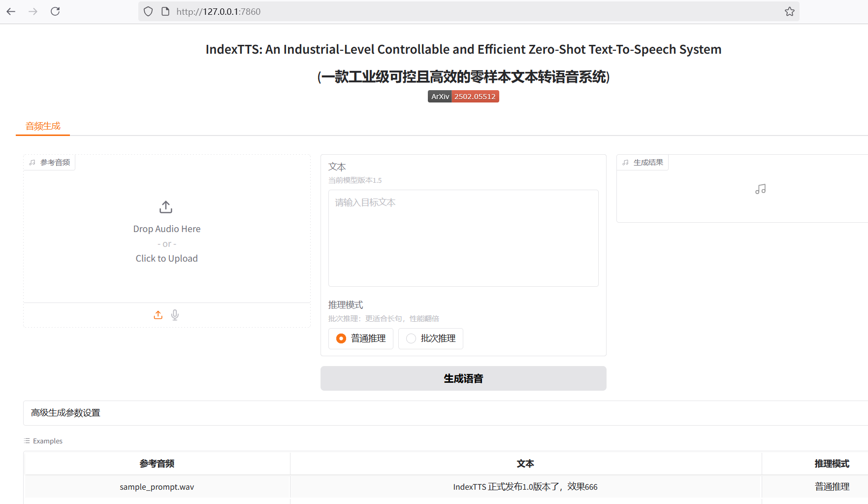868x504 pixels.
Task: Click the 当前模型版本1.5 info text
Action: [x=355, y=180]
